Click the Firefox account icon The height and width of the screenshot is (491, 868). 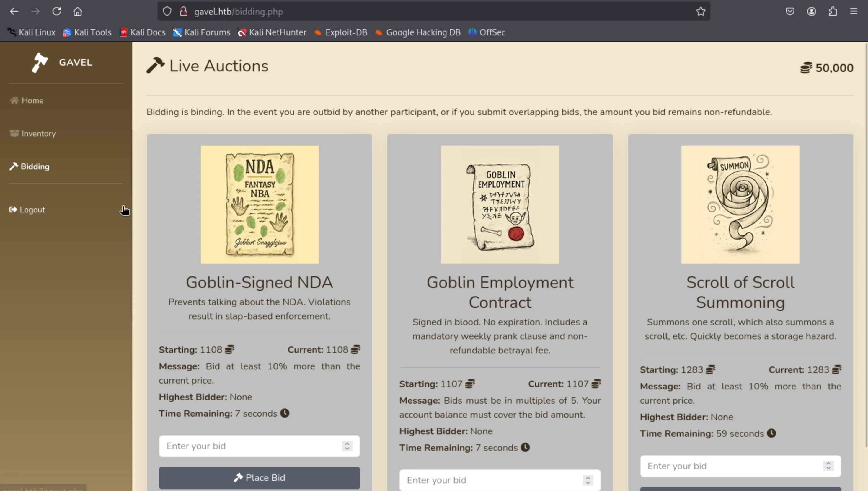point(811,12)
